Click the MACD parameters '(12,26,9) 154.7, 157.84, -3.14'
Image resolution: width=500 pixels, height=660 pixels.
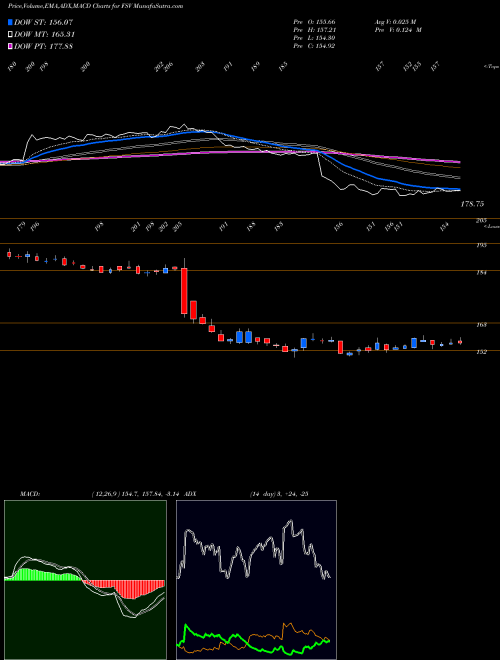pyautogui.click(x=138, y=494)
